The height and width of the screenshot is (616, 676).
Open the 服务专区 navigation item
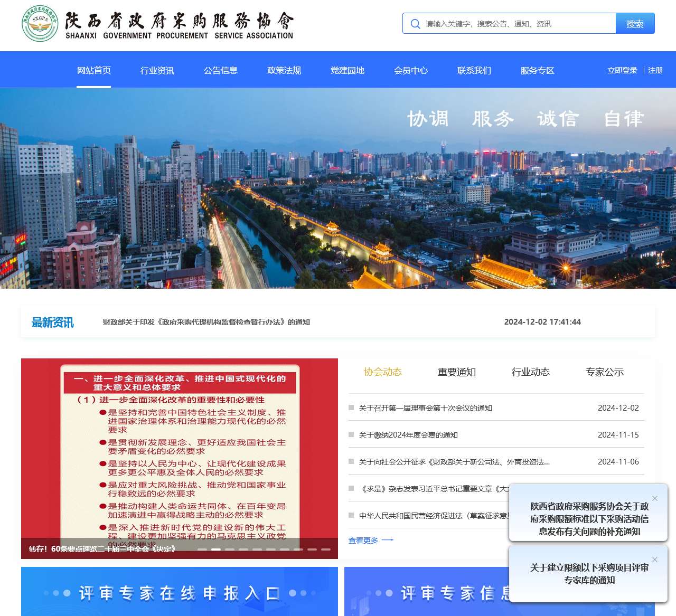click(x=538, y=70)
